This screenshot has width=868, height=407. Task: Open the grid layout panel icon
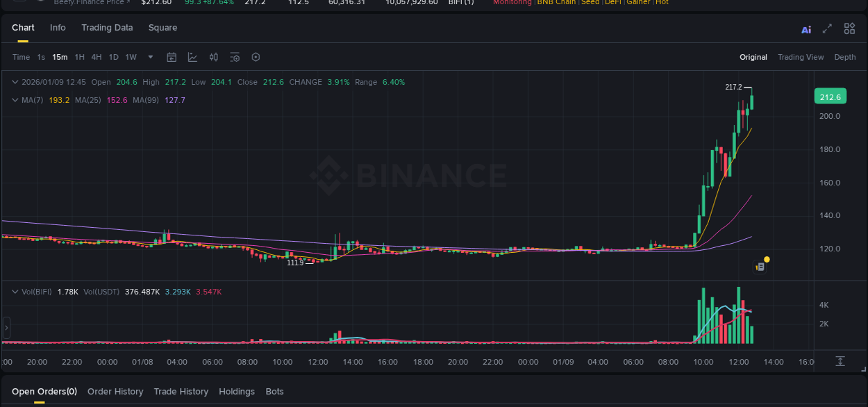coord(849,28)
